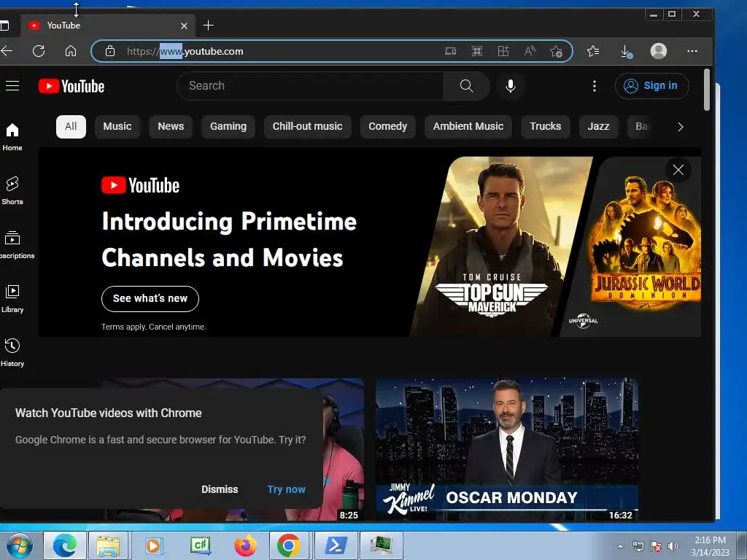Click the Sign in button
The width and height of the screenshot is (747, 560).
pyautogui.click(x=651, y=86)
